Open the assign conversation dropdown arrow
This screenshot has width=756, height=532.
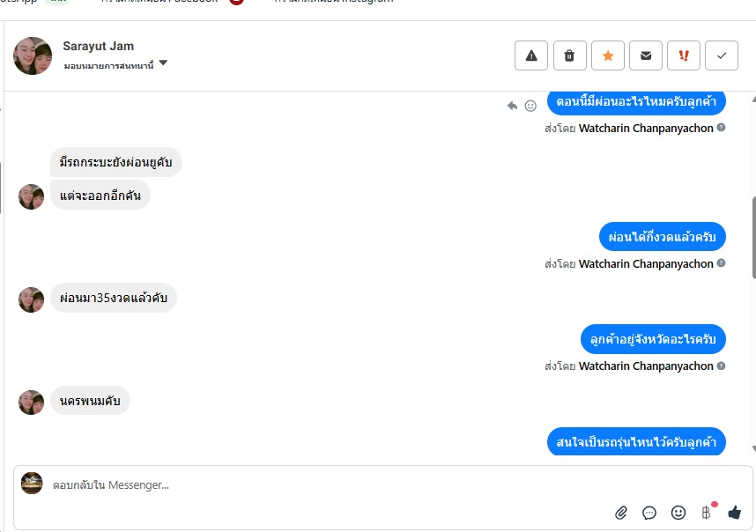[163, 63]
